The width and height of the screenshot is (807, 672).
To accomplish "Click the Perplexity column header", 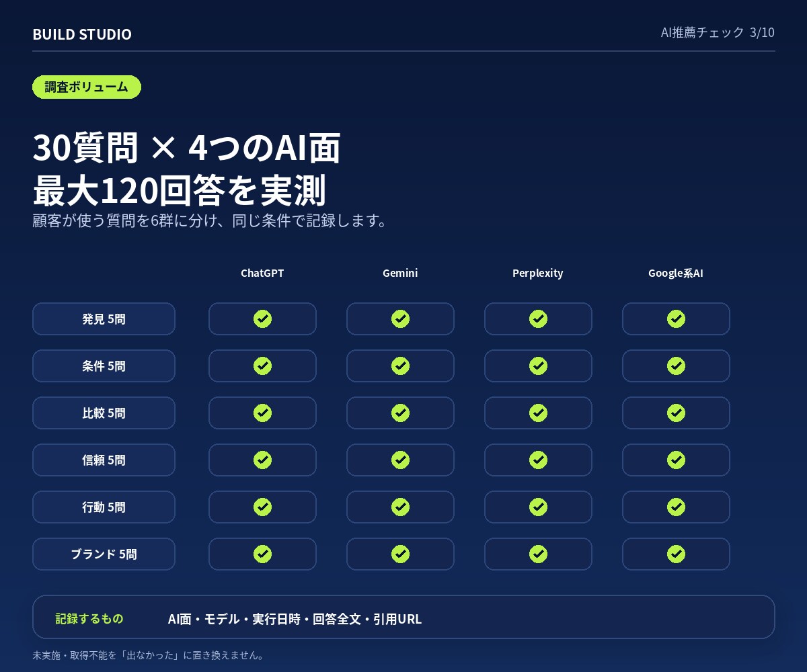I will pos(538,273).
